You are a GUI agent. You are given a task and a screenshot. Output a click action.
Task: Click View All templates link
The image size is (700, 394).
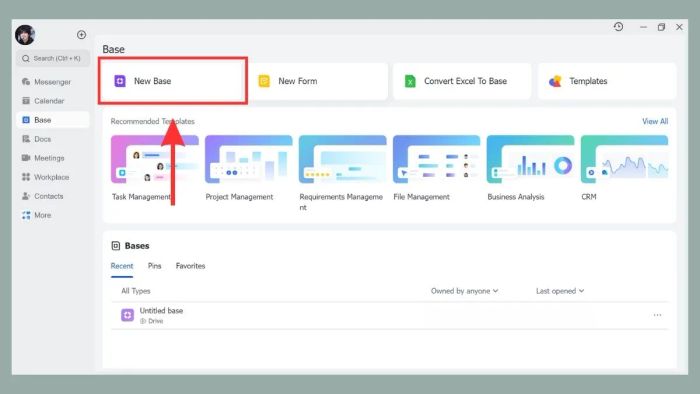click(x=655, y=121)
